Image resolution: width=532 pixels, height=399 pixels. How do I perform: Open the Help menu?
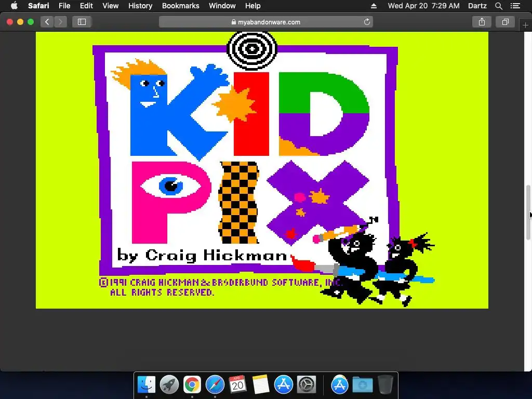(x=253, y=6)
